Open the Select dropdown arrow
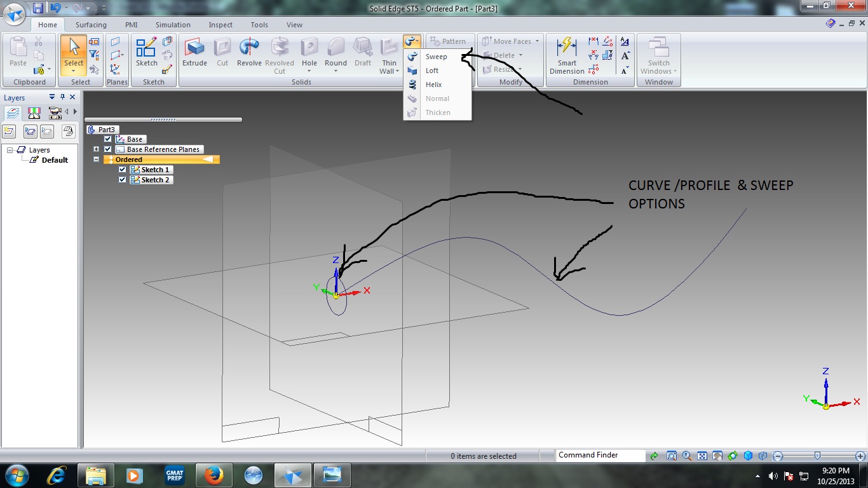868x488 pixels. (74, 71)
